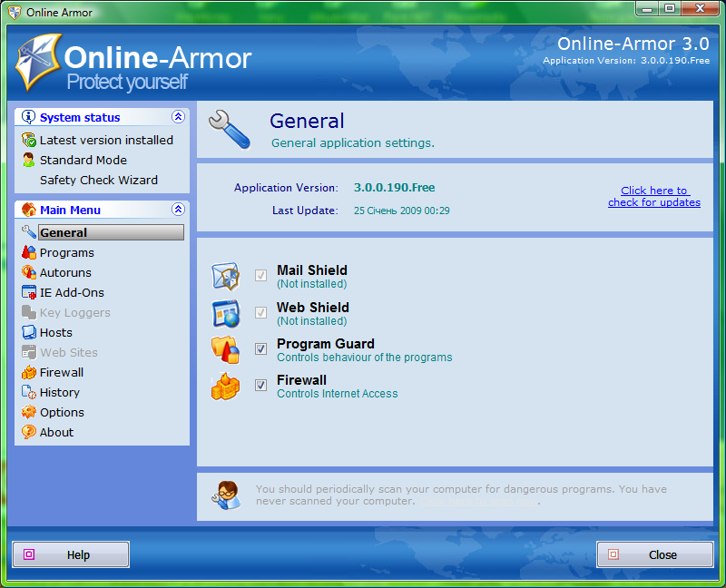The height and width of the screenshot is (588, 726).
Task: Click the title bar Online Armor app icon
Action: (x=15, y=12)
